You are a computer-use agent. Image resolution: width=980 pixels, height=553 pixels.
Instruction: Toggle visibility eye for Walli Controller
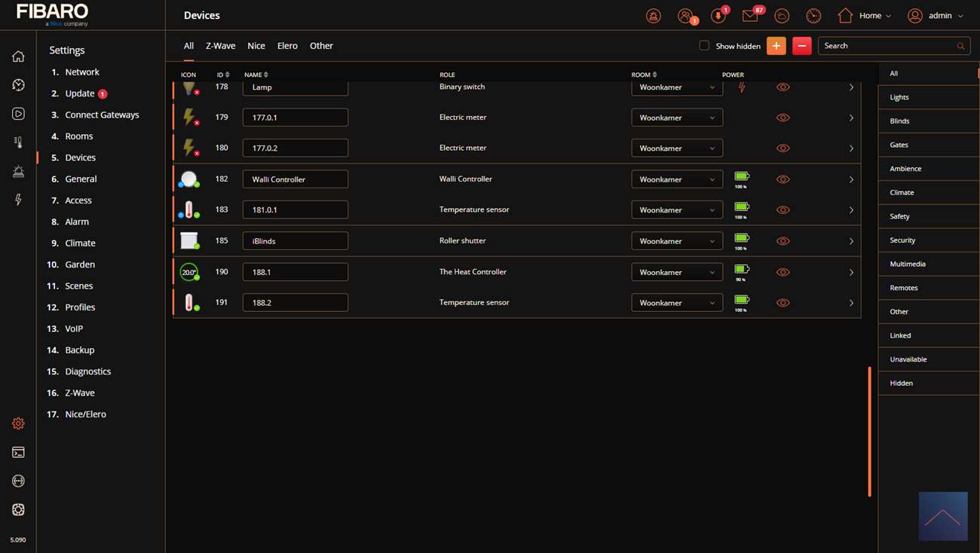pos(783,179)
